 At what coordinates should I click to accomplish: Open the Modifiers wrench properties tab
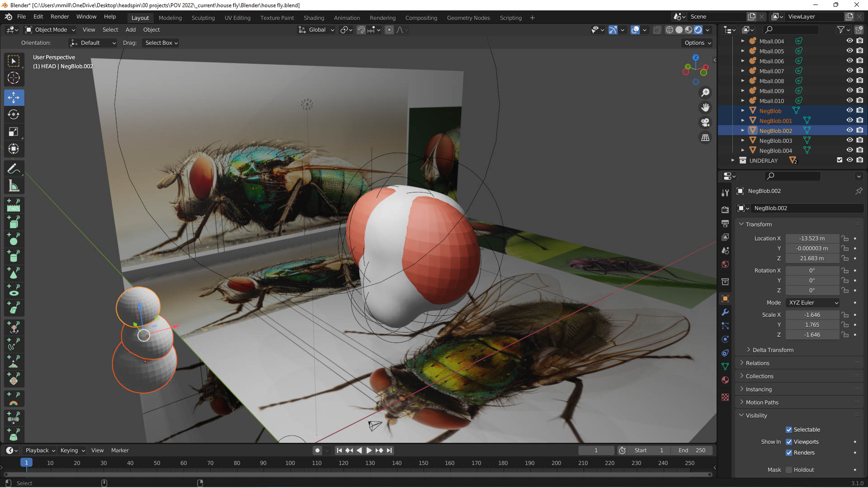(x=725, y=312)
